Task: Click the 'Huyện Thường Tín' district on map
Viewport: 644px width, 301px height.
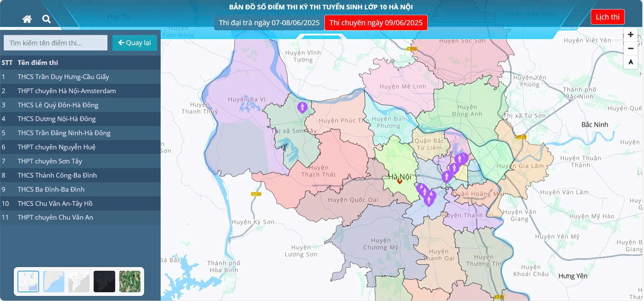Action: (x=484, y=261)
